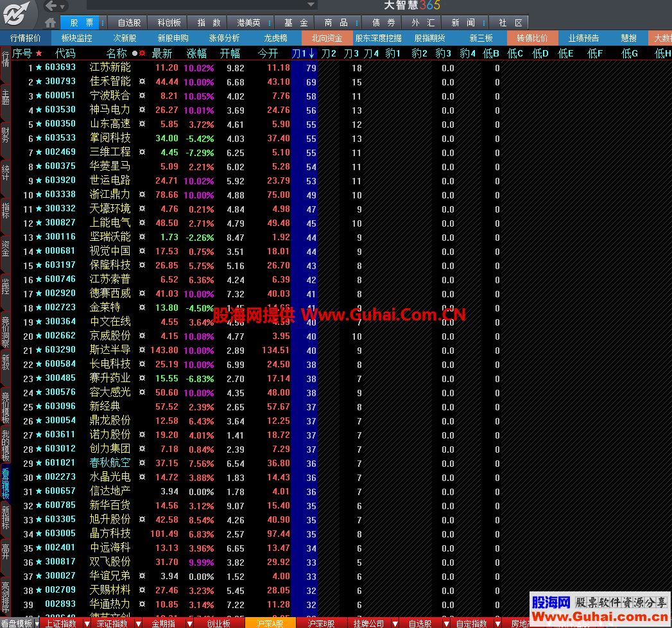Switch to 沪深B股 bottom tab
This screenshot has height=628, width=672.
click(321, 624)
